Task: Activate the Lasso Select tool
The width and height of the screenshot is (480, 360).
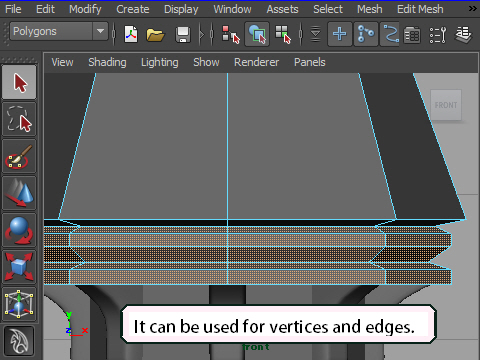Action: tap(19, 119)
